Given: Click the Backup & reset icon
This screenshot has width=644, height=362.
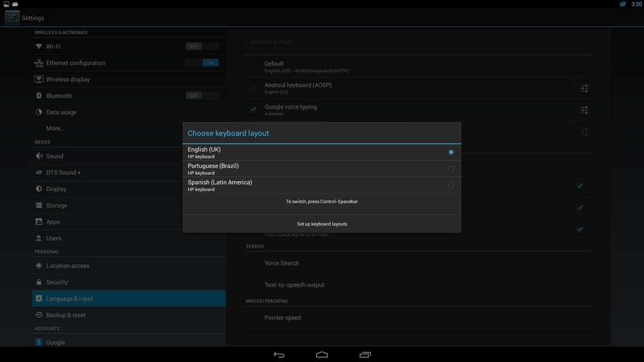Looking at the screenshot, I should pos(39,315).
